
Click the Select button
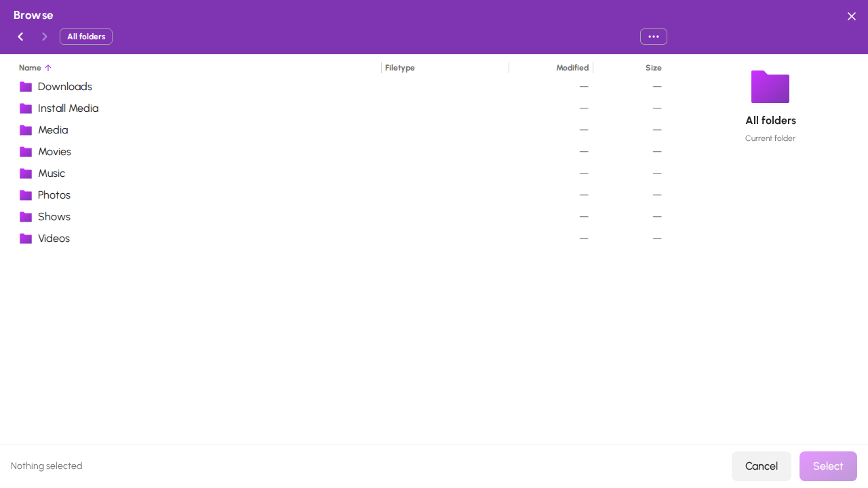tap(828, 466)
